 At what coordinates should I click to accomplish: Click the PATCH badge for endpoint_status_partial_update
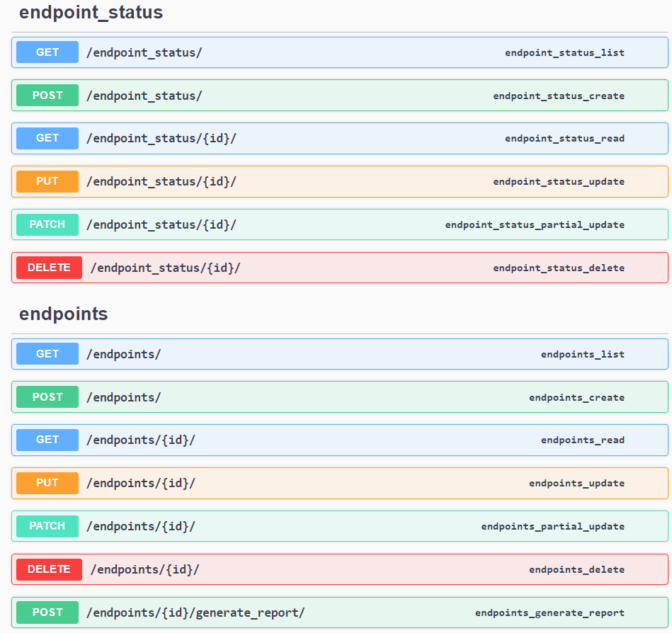point(47,224)
